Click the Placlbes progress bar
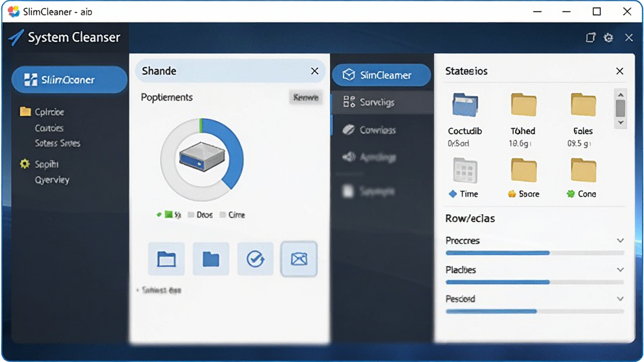Screen dimensions: 644x362 (535, 282)
